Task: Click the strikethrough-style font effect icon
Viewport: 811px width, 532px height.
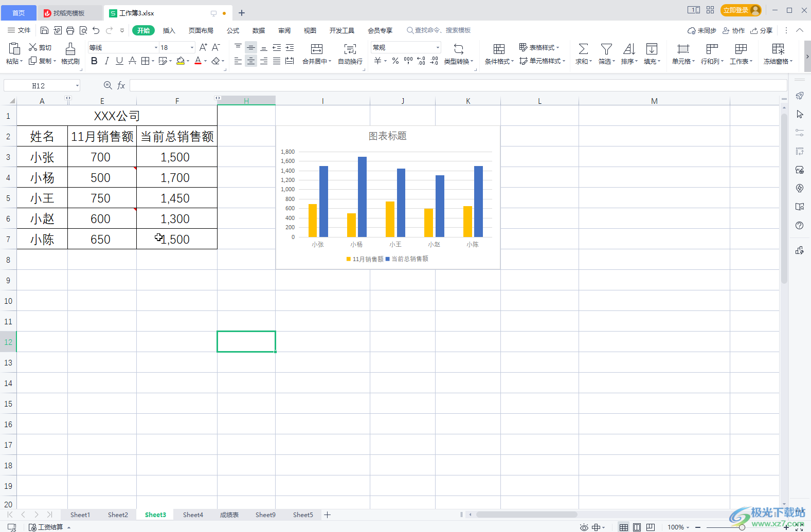Action: pyautogui.click(x=132, y=61)
